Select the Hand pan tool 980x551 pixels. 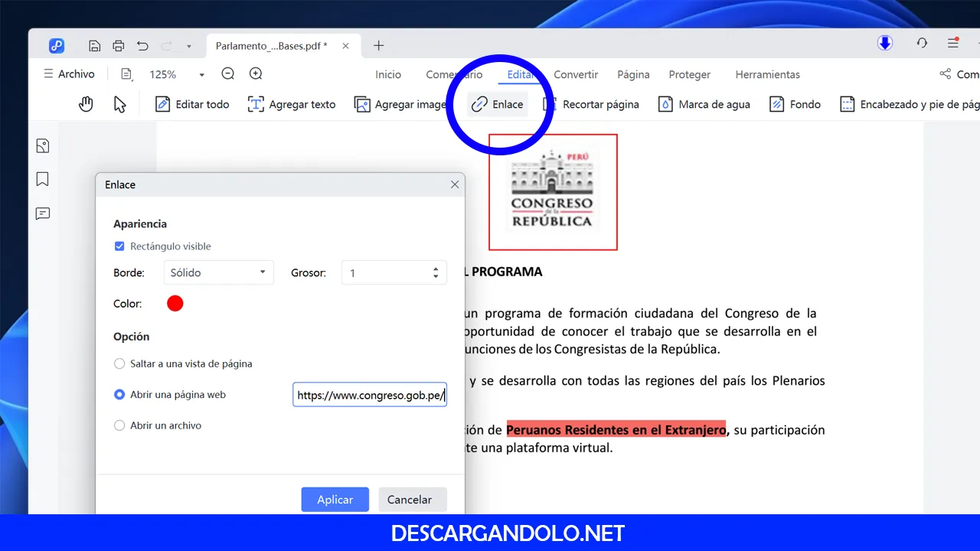[x=86, y=104]
